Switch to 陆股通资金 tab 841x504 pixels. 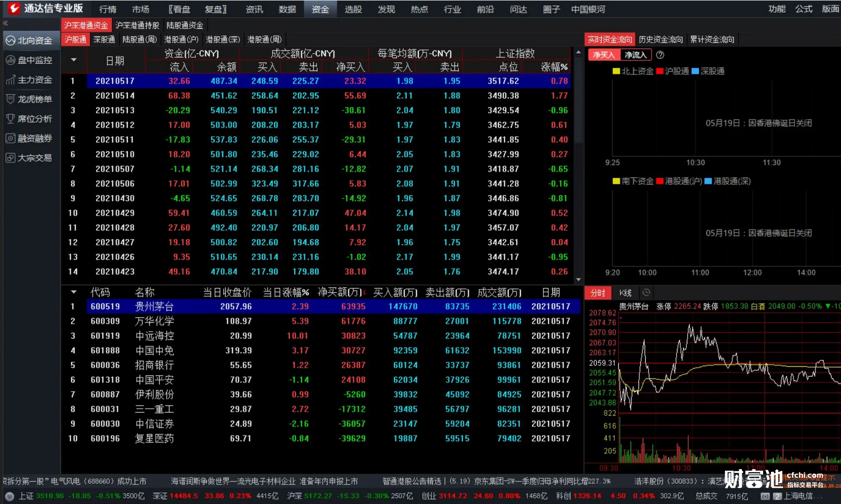pos(184,25)
